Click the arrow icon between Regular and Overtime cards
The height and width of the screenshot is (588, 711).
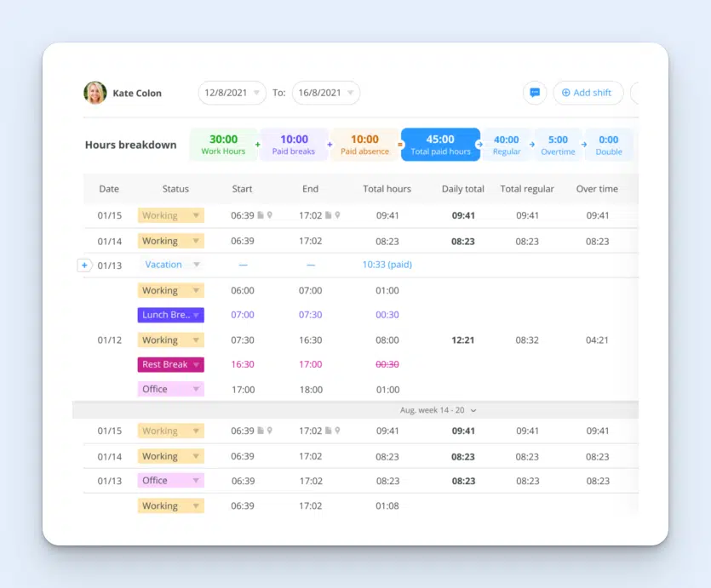tap(531, 144)
